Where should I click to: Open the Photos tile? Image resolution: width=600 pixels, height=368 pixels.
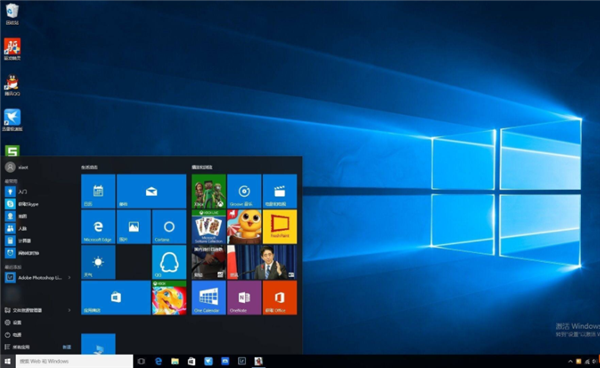134,226
